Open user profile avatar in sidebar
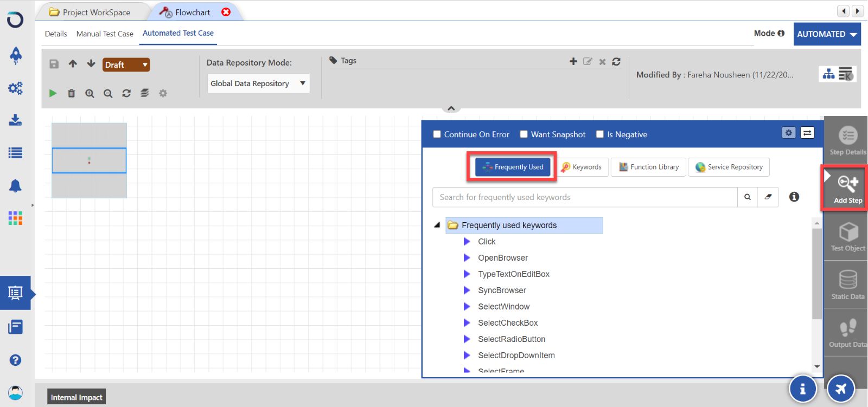 pos(15,392)
